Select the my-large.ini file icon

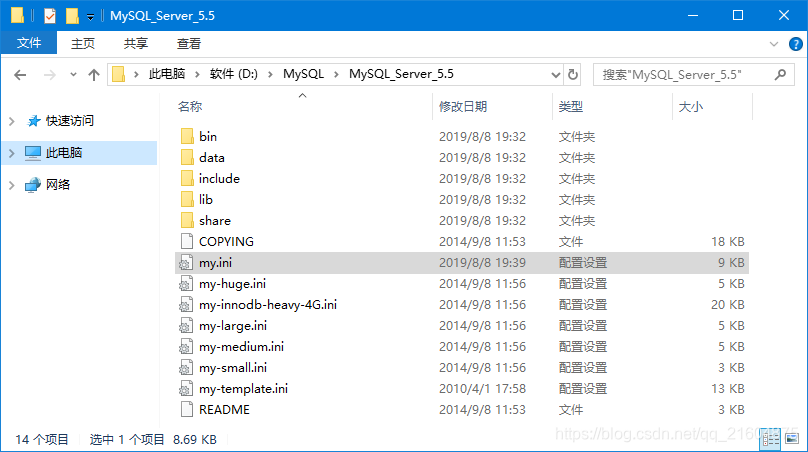tap(187, 326)
